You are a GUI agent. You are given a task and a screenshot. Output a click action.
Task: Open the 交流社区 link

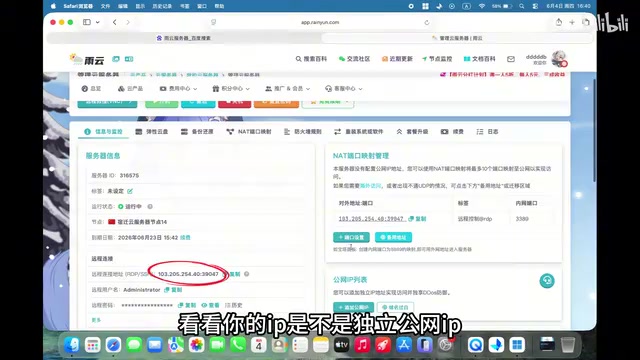[x=354, y=59]
